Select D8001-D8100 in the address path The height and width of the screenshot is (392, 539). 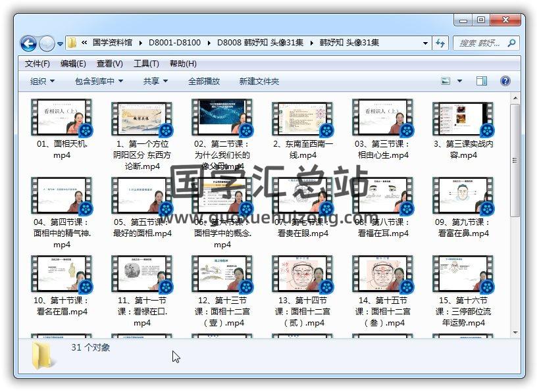tap(174, 43)
